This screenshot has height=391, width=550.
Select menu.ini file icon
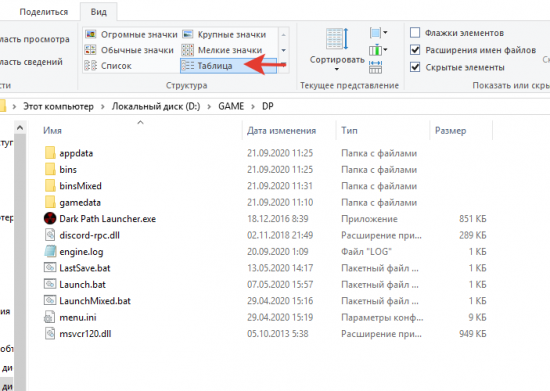[50, 317]
